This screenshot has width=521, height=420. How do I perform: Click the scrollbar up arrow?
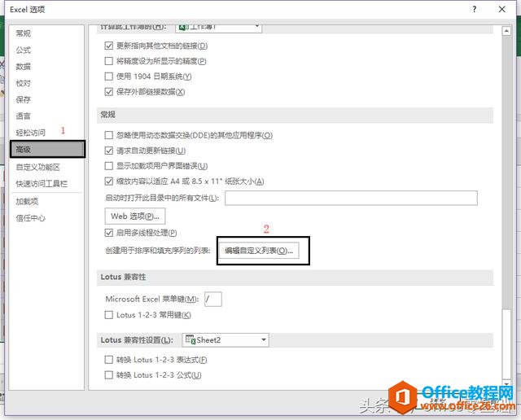pyautogui.click(x=506, y=31)
